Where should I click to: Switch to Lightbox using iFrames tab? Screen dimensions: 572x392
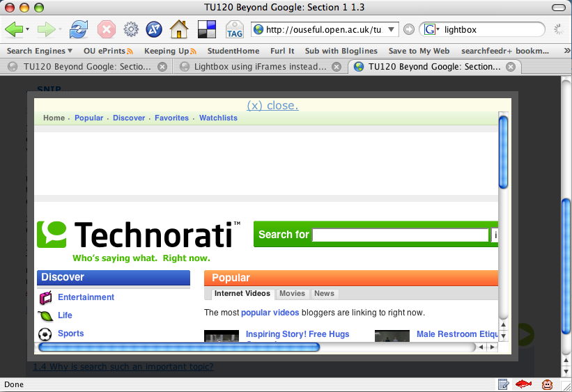pyautogui.click(x=260, y=67)
